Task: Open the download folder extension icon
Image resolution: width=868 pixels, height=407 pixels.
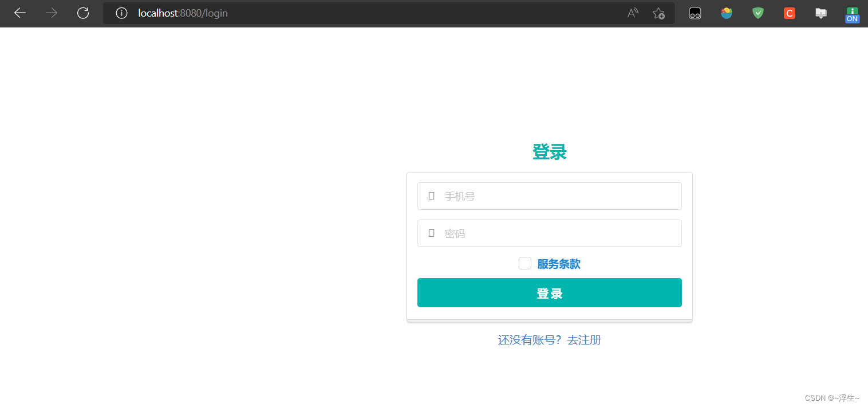Action: click(x=820, y=13)
